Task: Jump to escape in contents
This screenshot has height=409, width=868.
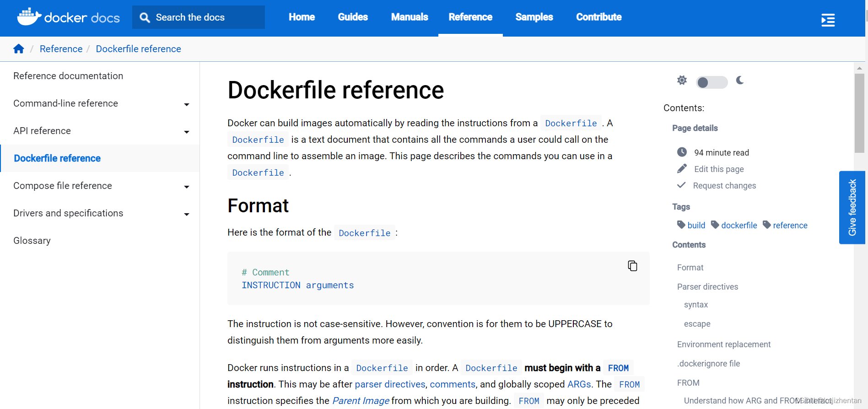Action: click(697, 324)
